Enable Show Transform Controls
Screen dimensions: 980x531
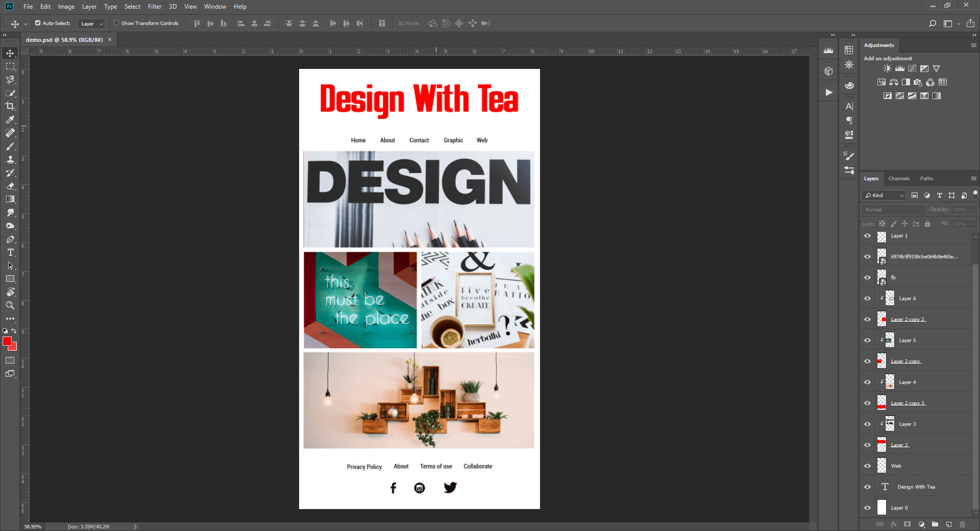tap(116, 23)
